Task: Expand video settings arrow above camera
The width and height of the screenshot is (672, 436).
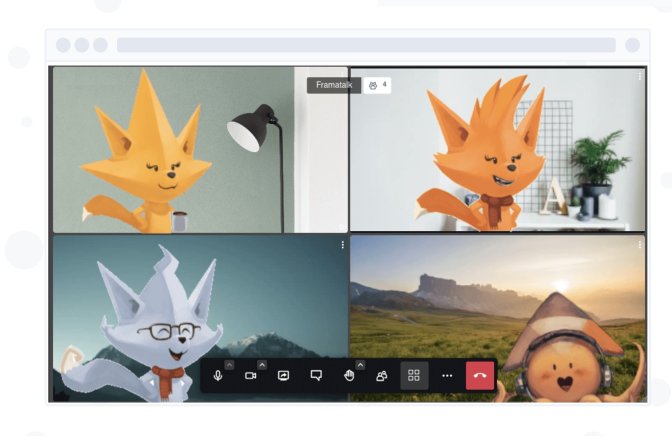Action: tap(262, 365)
